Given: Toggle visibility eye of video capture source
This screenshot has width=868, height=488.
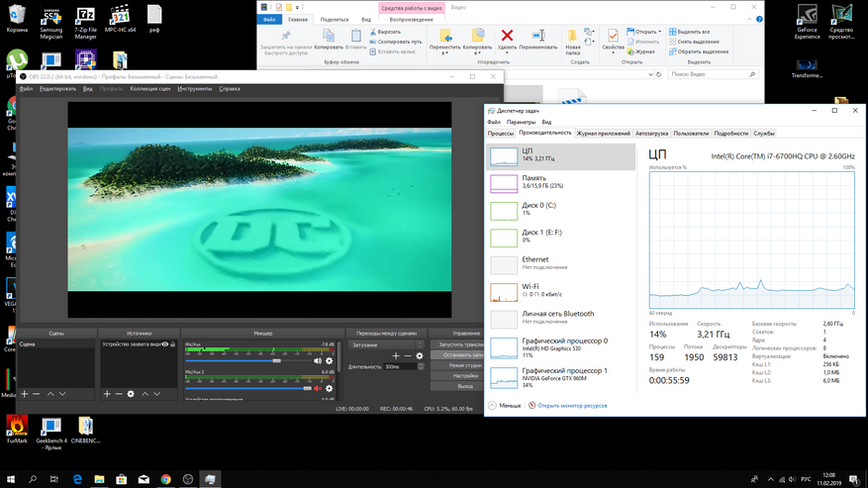Looking at the screenshot, I should pos(165,344).
